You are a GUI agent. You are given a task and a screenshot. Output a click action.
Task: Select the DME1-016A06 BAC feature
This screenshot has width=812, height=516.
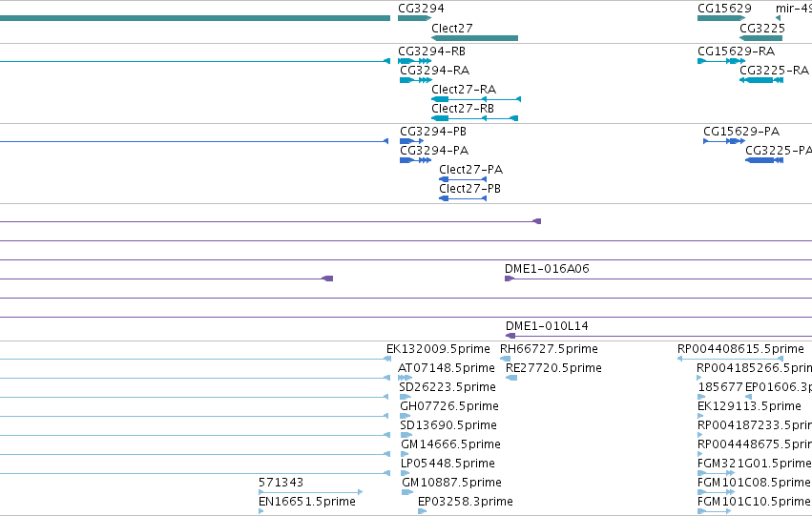pyautogui.click(x=658, y=279)
